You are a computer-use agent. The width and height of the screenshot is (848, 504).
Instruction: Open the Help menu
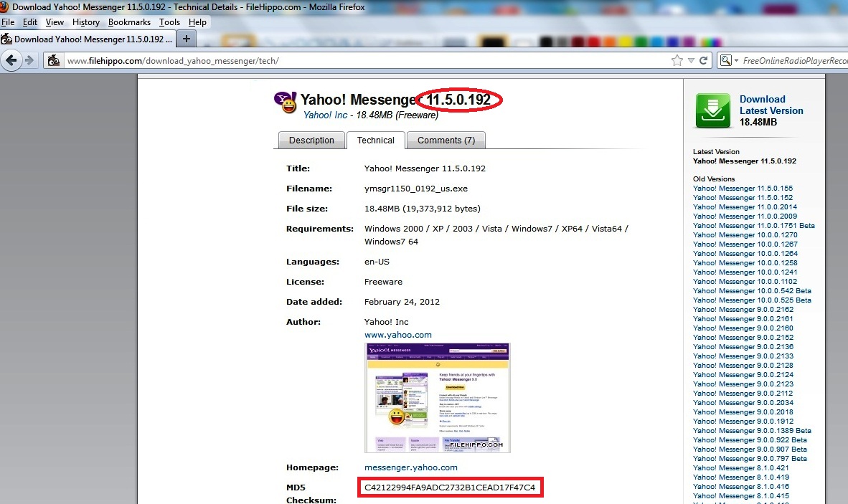(x=197, y=22)
